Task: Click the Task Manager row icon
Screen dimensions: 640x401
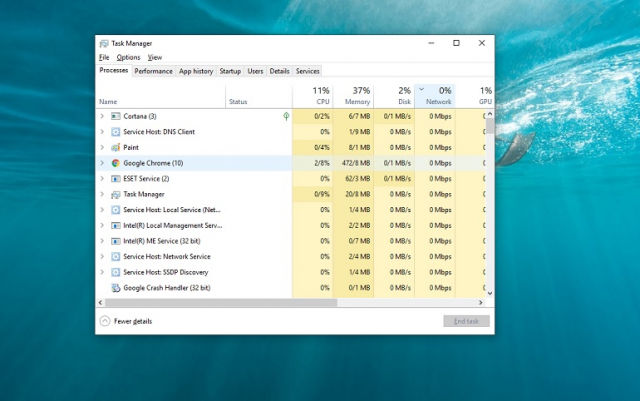Action: pyautogui.click(x=116, y=194)
